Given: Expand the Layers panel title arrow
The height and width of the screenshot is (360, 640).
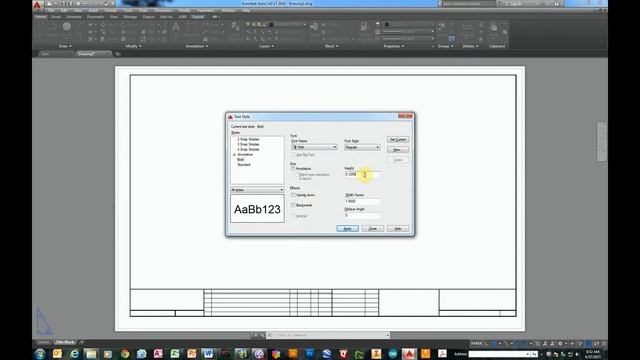Looking at the screenshot, I should pos(272,47).
